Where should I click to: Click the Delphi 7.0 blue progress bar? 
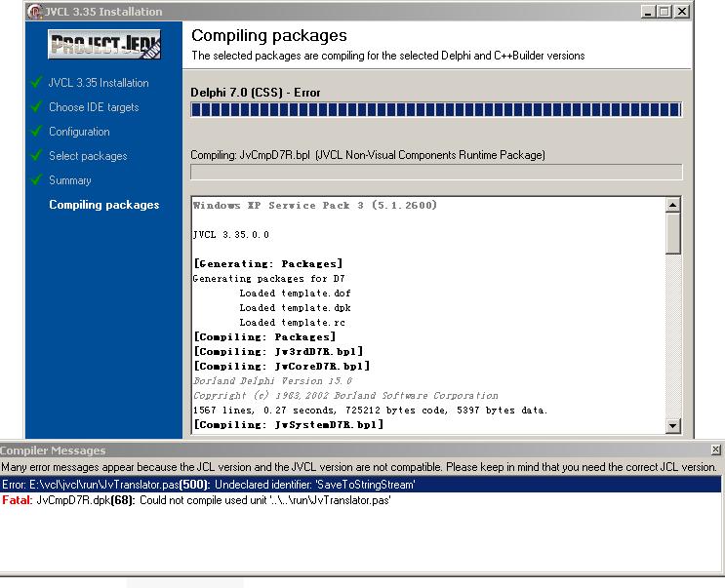pyautogui.click(x=435, y=110)
